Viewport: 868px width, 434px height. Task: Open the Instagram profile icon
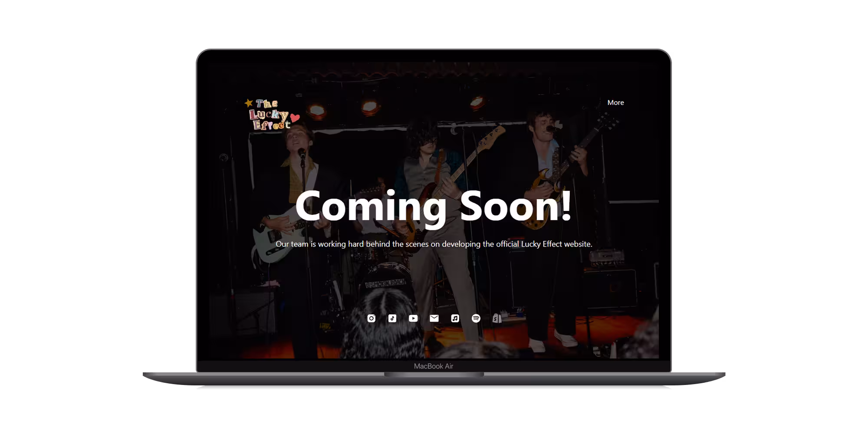372,318
